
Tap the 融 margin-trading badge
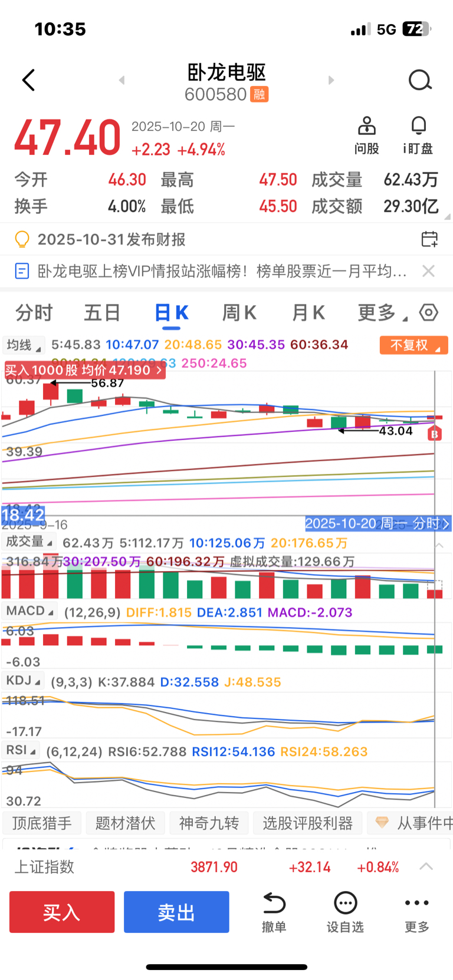point(260,94)
